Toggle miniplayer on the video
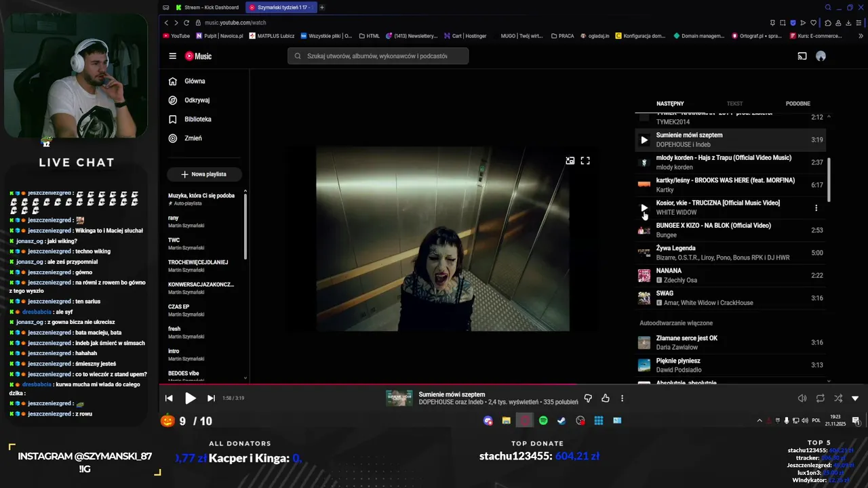Image resolution: width=868 pixels, height=488 pixels. 570,161
